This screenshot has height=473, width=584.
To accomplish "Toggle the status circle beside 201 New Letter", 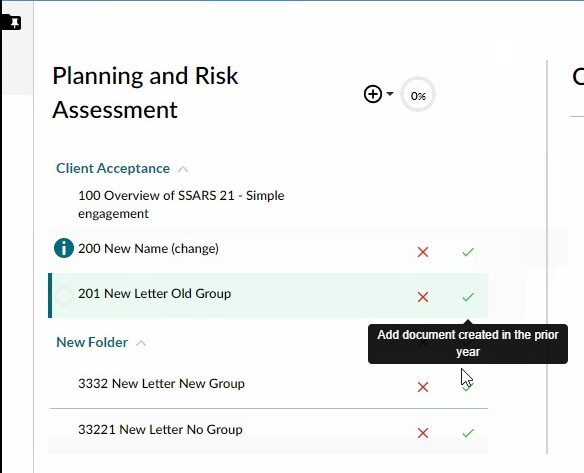I will [x=64, y=296].
